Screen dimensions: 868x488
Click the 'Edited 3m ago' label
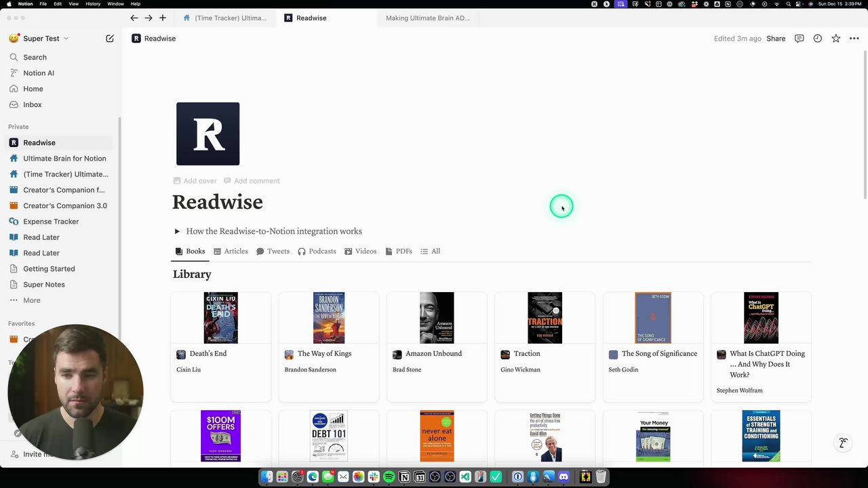tap(737, 39)
